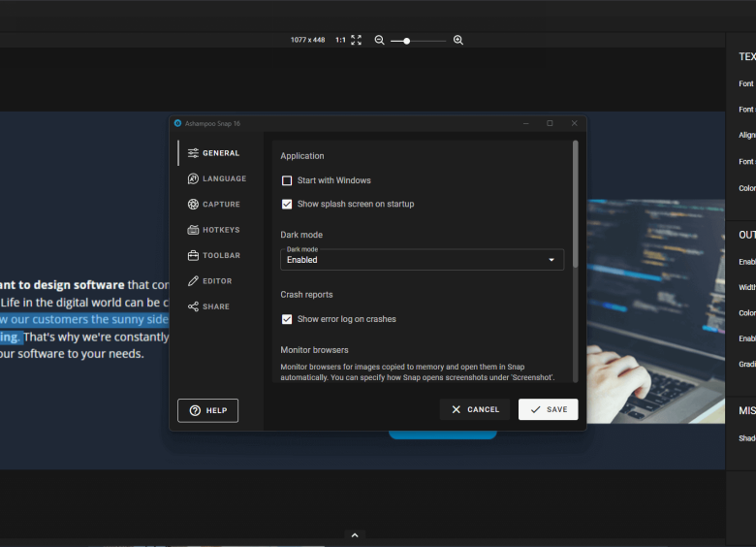Image resolution: width=756 pixels, height=547 pixels.
Task: Click the General settings sliders icon
Action: click(x=194, y=153)
